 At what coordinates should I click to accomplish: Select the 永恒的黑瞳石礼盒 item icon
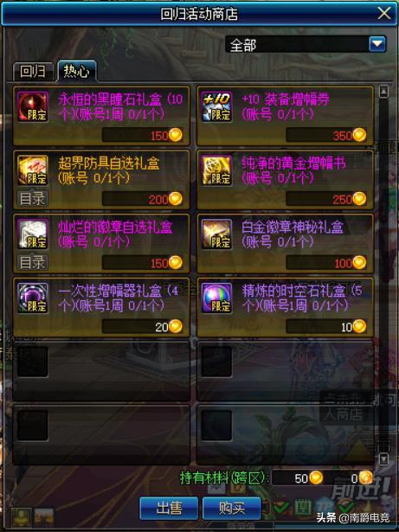click(33, 106)
